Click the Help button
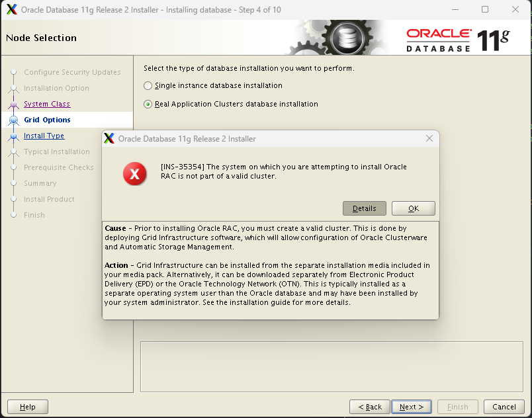 point(28,407)
